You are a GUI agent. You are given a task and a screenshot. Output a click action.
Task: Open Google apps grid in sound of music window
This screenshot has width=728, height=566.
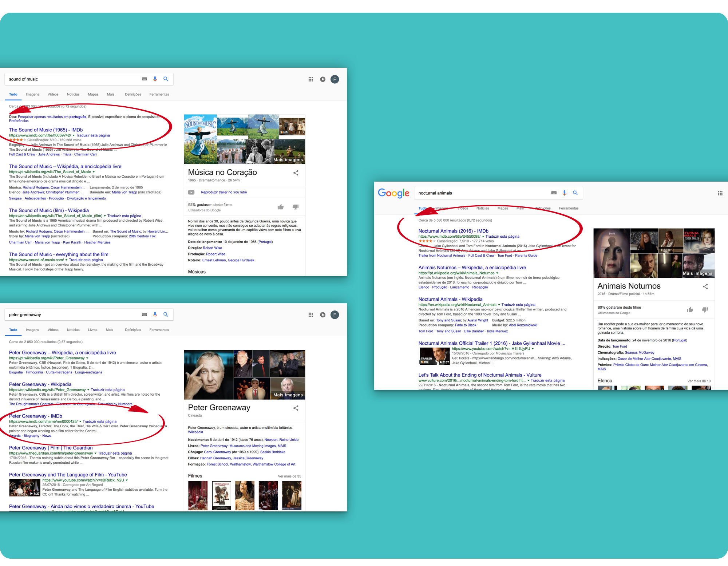click(310, 79)
